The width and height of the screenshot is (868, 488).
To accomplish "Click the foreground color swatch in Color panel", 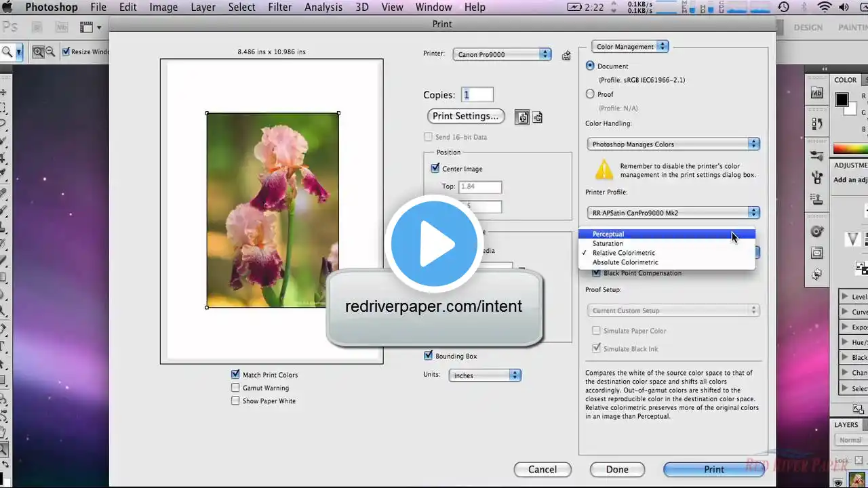I will click(x=842, y=100).
